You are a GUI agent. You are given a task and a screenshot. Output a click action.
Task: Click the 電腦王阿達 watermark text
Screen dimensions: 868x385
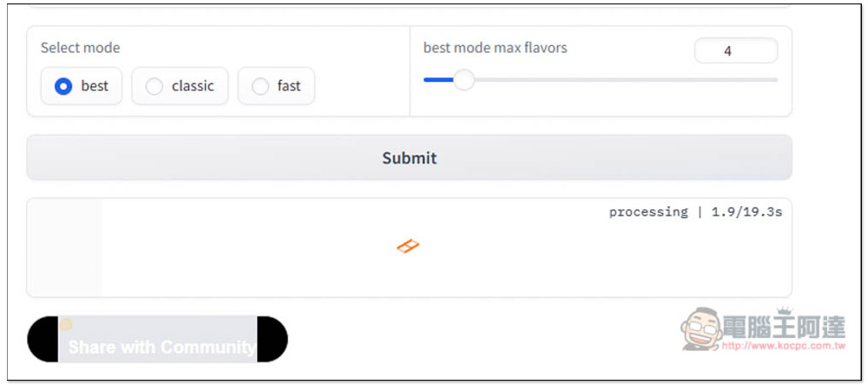pos(784,327)
